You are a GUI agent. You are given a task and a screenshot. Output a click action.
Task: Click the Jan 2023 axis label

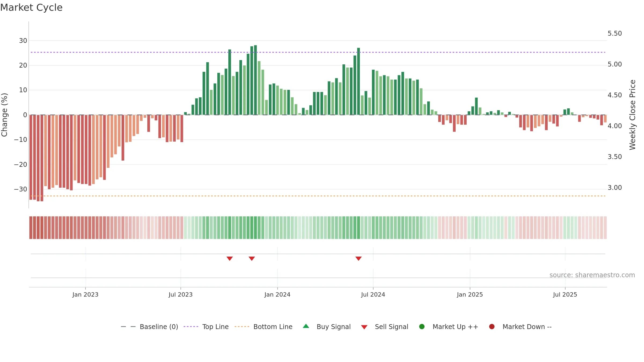pyautogui.click(x=85, y=295)
